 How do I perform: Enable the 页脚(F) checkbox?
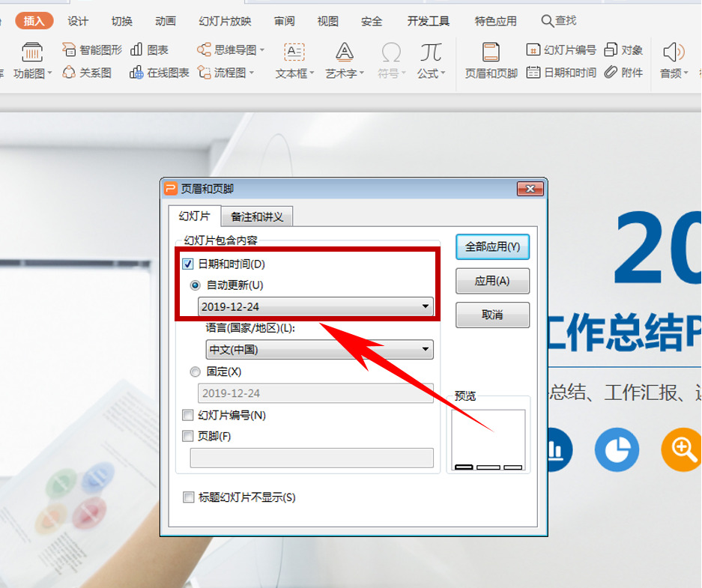tap(187, 436)
